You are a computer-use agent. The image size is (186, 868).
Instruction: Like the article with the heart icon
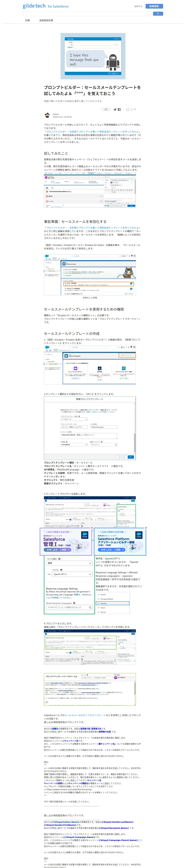(x=132, y=110)
